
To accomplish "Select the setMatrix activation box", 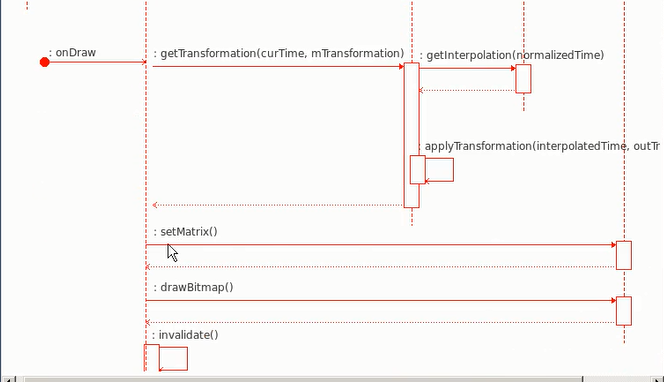I will pyautogui.click(x=624, y=255).
